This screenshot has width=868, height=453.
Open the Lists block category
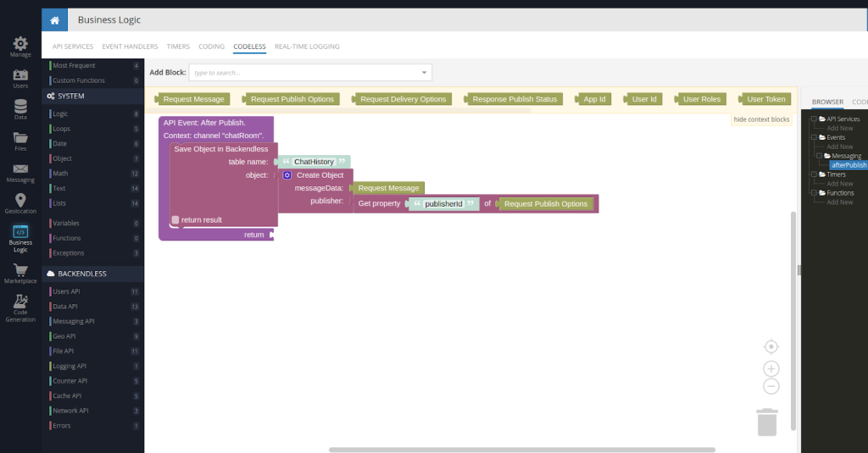coord(93,203)
